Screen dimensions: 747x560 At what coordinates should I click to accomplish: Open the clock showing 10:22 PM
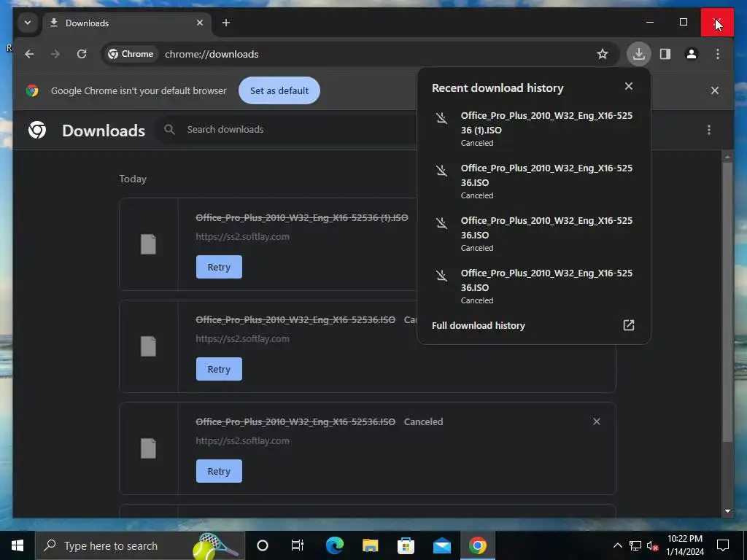pos(685,545)
